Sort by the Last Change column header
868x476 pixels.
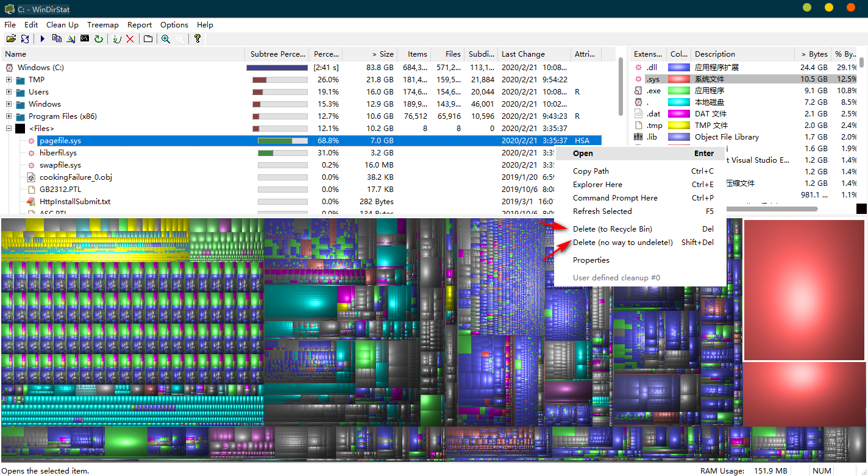[x=534, y=54]
